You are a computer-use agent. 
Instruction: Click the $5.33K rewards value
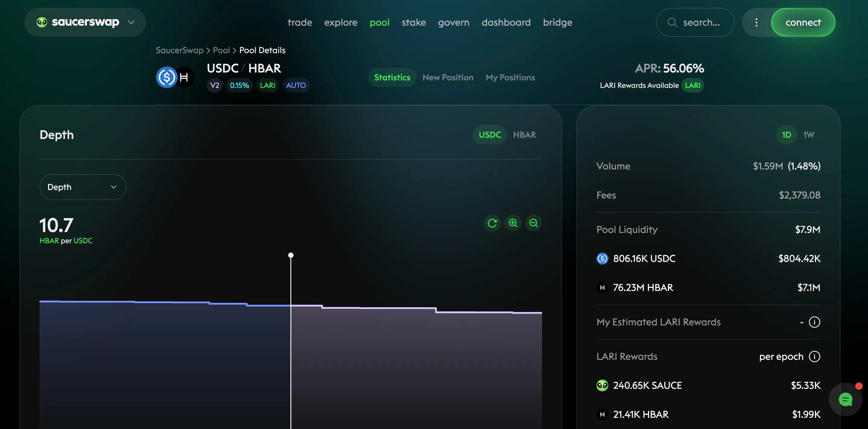click(805, 385)
